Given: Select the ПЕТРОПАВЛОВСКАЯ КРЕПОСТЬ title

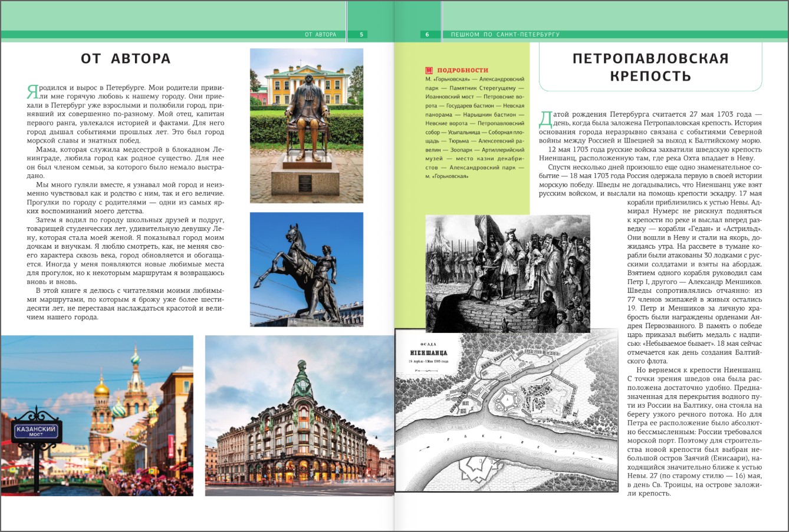Looking at the screenshot, I should tap(650, 67).
